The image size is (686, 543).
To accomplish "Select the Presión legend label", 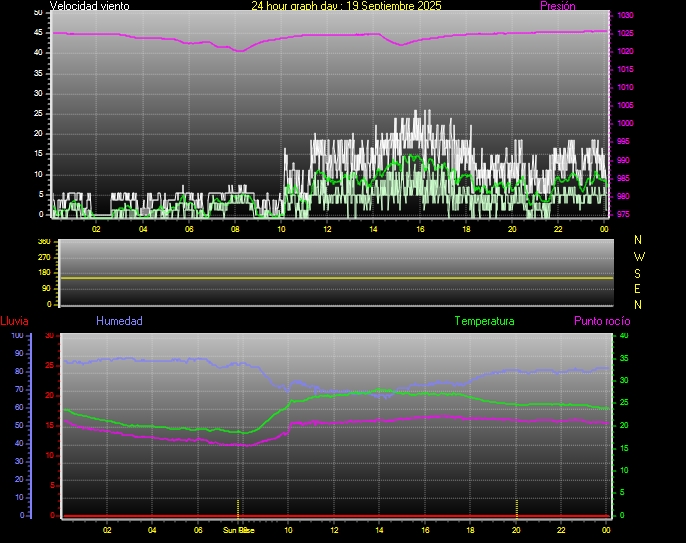I will coord(557,6).
